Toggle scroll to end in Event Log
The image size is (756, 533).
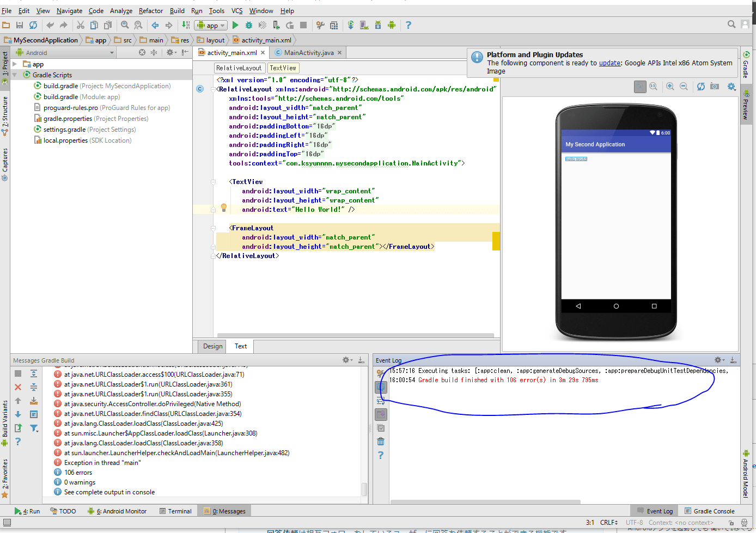click(x=381, y=414)
